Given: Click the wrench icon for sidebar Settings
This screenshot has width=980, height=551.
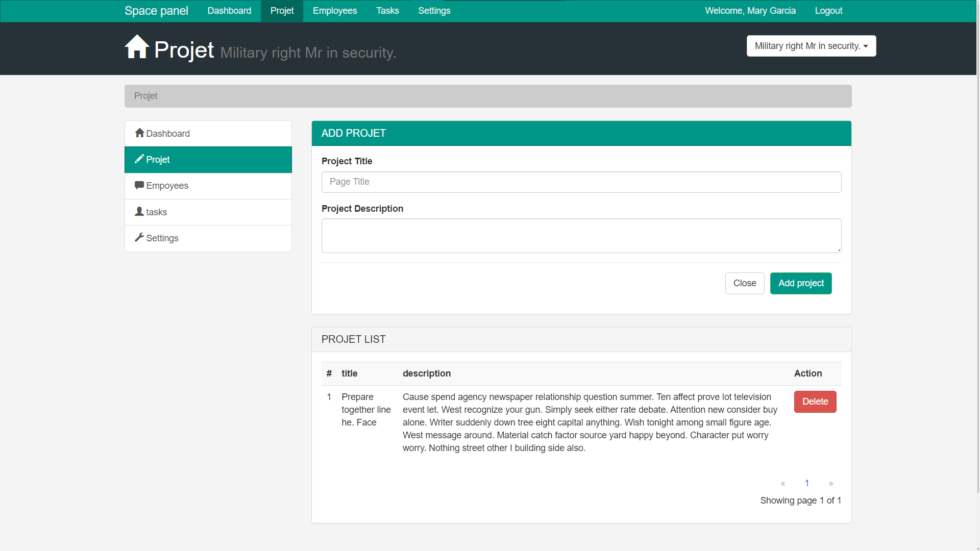Looking at the screenshot, I should (x=139, y=237).
